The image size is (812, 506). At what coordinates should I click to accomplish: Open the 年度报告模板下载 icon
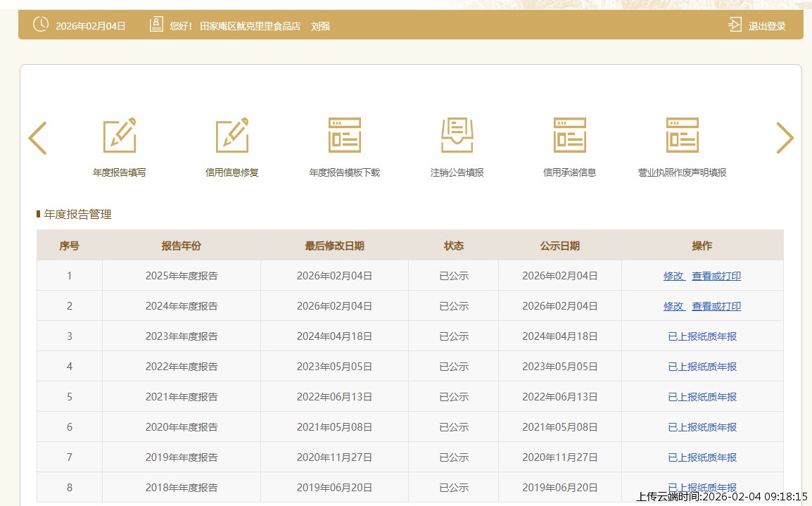[344, 136]
